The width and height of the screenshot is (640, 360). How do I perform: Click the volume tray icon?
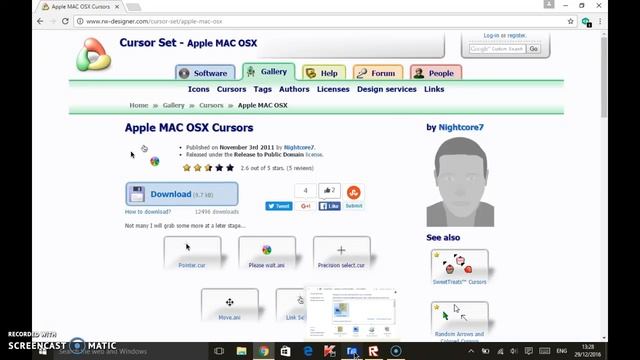coord(514,351)
